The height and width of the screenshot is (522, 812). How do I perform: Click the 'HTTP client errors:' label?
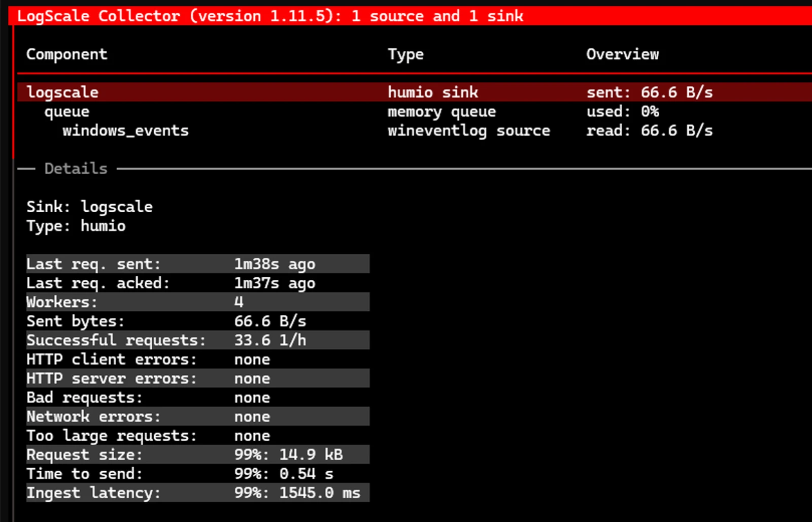click(112, 360)
